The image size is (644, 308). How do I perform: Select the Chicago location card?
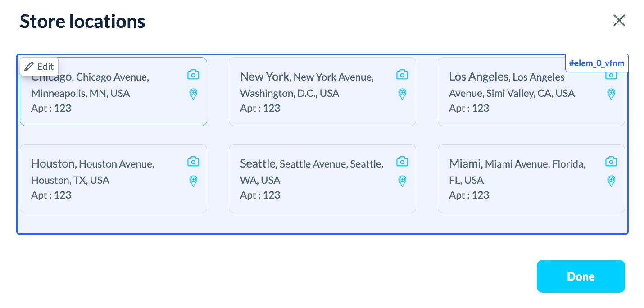[113, 108]
